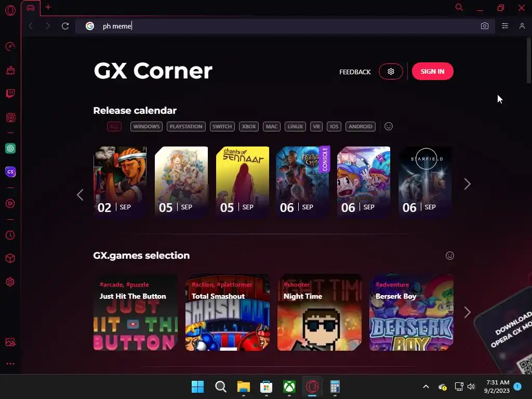The image size is (532, 399).
Task: Open a new tab with plus button
Action: (x=48, y=7)
